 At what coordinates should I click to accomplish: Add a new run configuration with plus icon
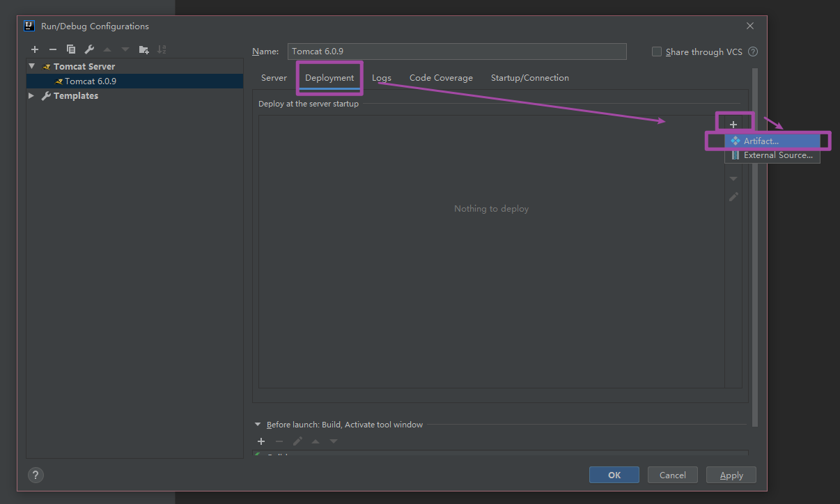tap(35, 49)
